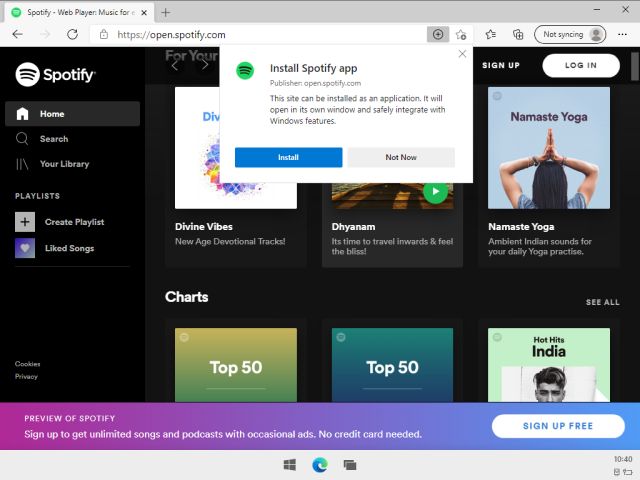This screenshot has height=480, width=640.
Task: Click the Liked Songs heart icon
Action: pos(25,248)
